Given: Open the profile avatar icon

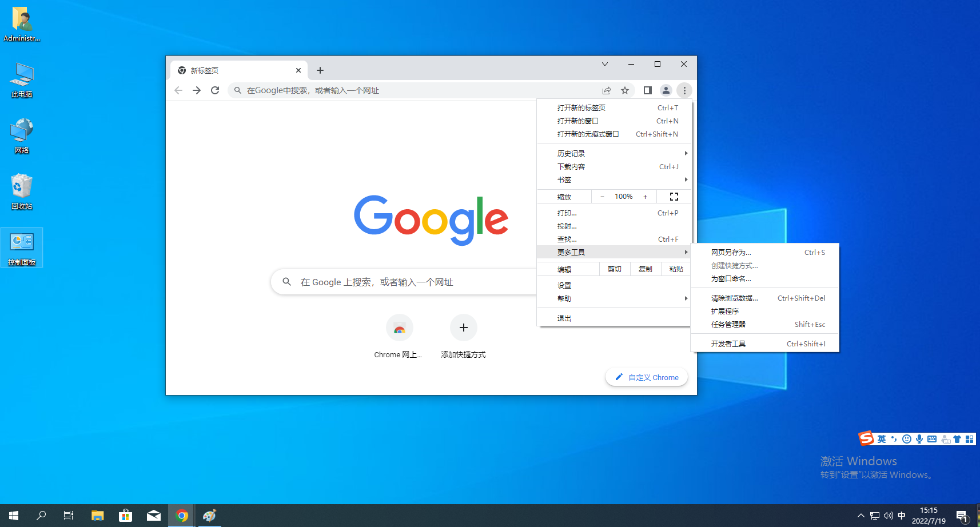Looking at the screenshot, I should click(x=666, y=90).
